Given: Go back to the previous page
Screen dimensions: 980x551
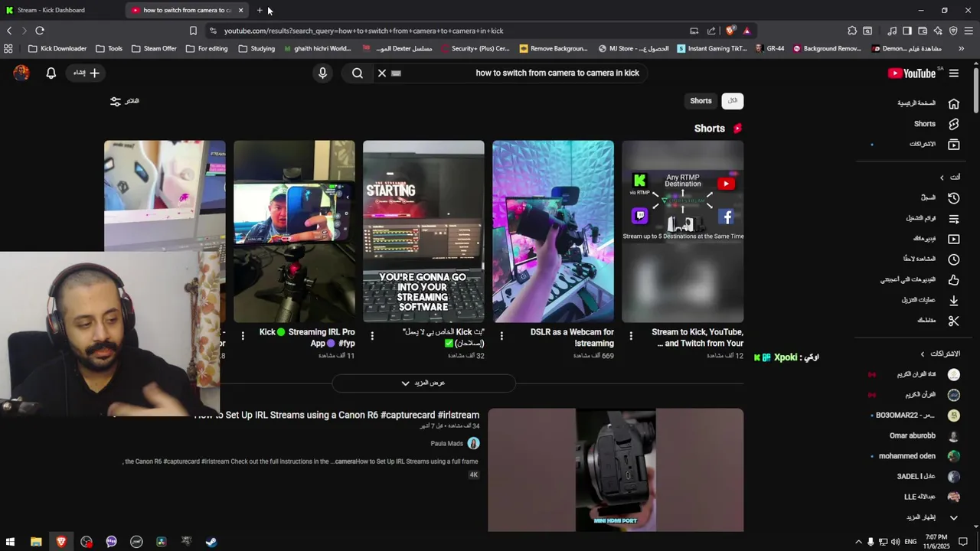Looking at the screenshot, I should click(x=9, y=31).
